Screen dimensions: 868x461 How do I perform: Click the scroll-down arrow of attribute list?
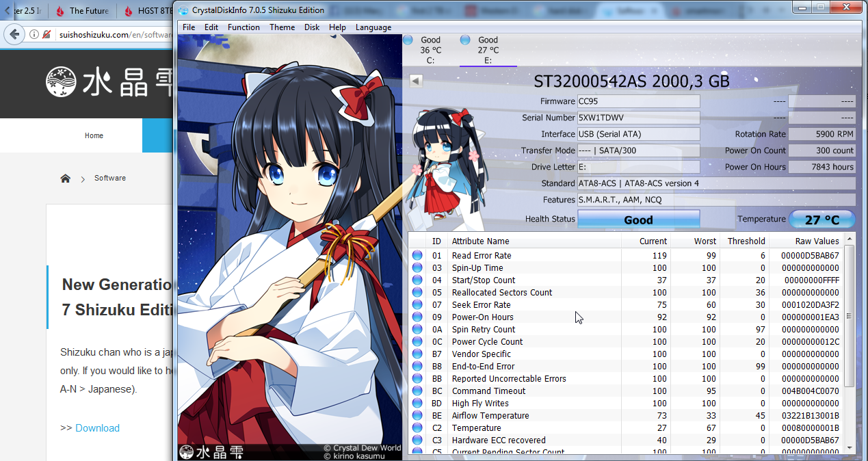click(850, 448)
